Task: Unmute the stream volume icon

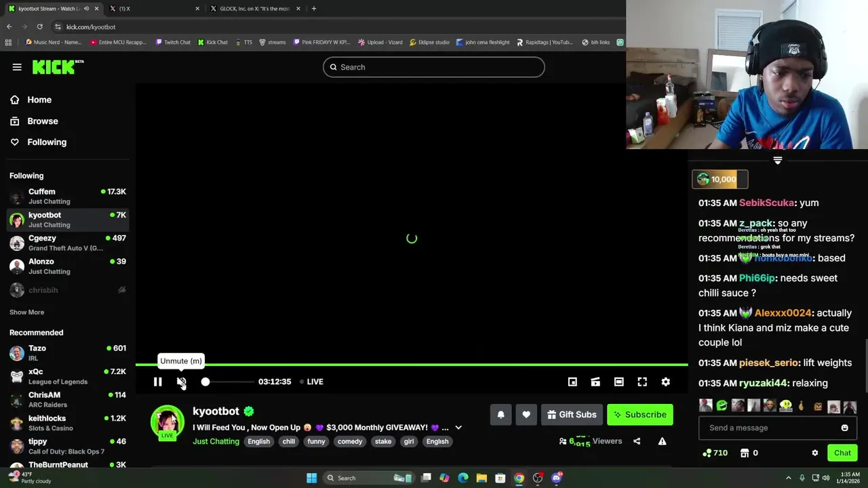Action: click(181, 382)
